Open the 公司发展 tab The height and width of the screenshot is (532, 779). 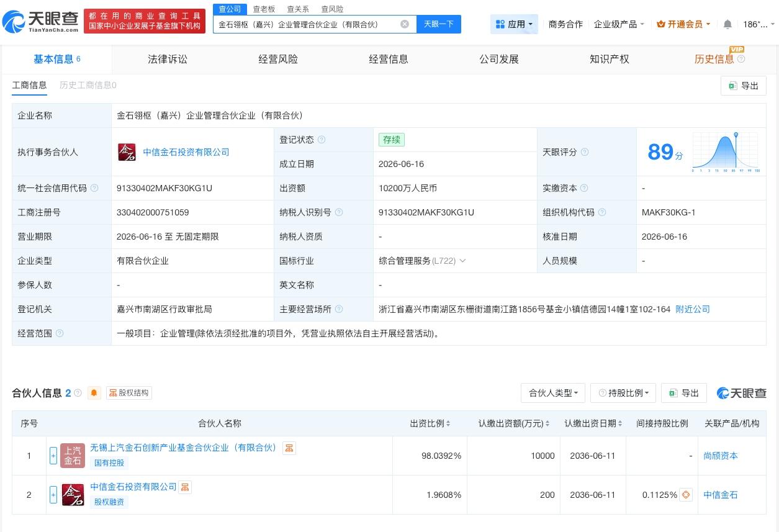point(499,59)
